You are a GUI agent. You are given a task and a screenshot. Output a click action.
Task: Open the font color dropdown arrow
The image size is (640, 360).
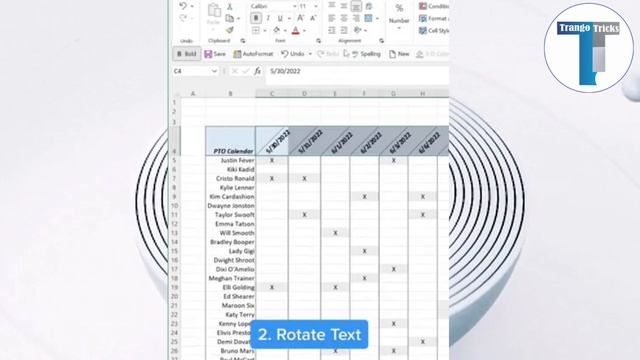[x=304, y=31]
